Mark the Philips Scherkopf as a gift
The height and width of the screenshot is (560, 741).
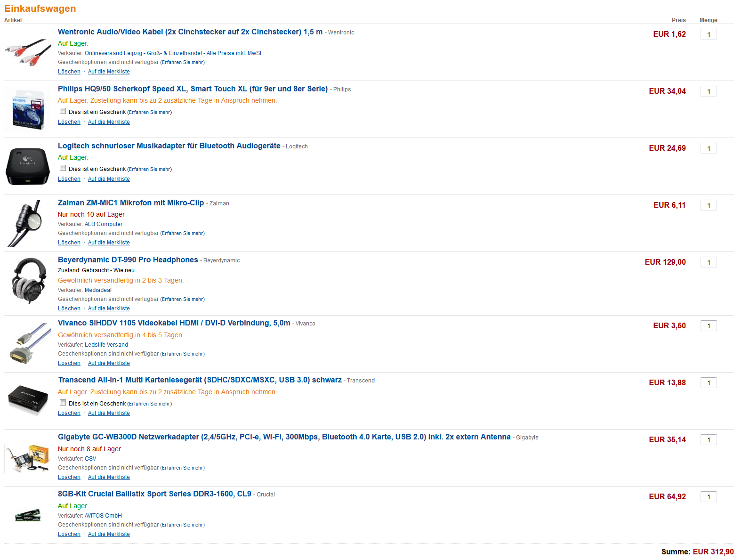[63, 111]
